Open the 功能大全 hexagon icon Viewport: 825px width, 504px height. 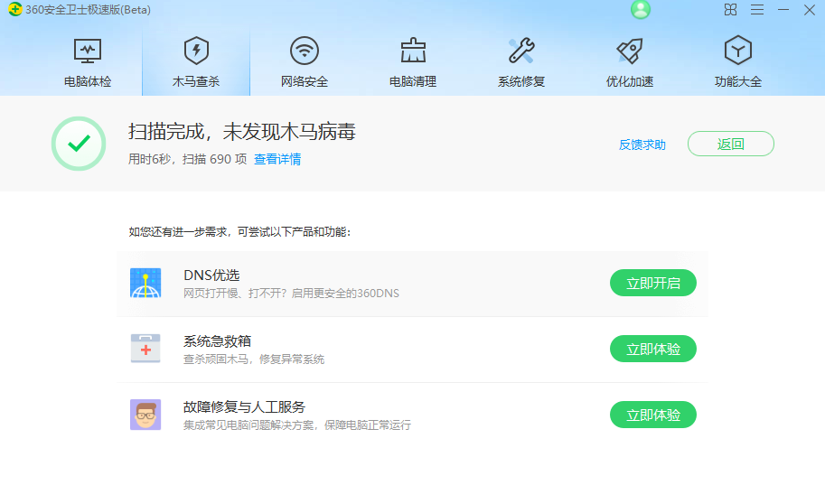coord(738,51)
